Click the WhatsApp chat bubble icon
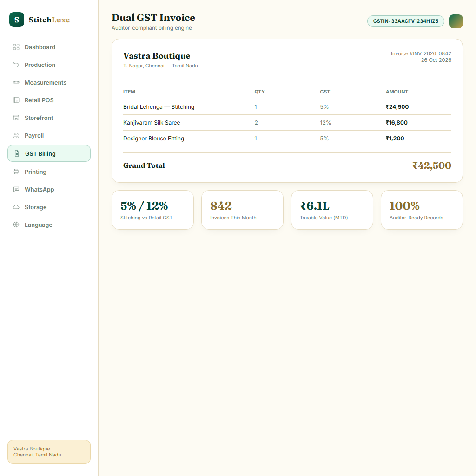476x476 pixels. [x=16, y=189]
